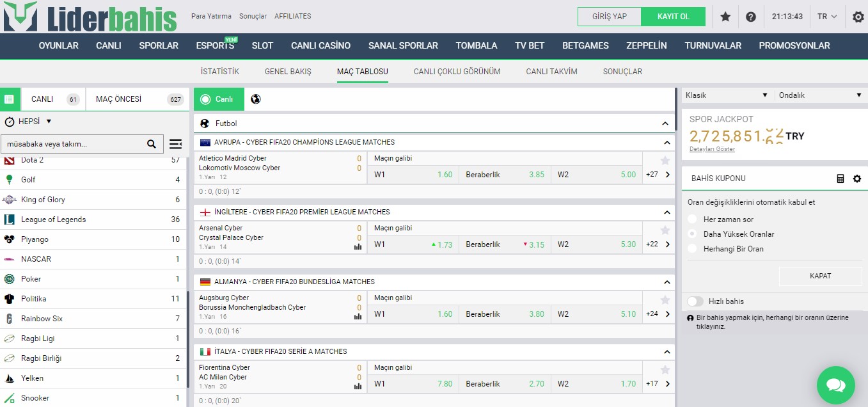Click the Canlı green live button
The width and height of the screenshot is (868, 407).
tap(219, 99)
